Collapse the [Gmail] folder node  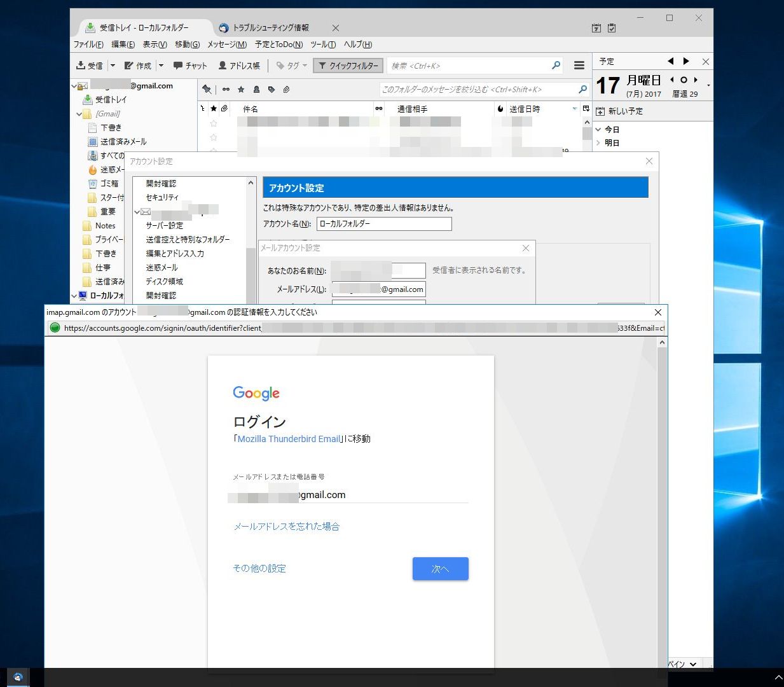(x=79, y=114)
